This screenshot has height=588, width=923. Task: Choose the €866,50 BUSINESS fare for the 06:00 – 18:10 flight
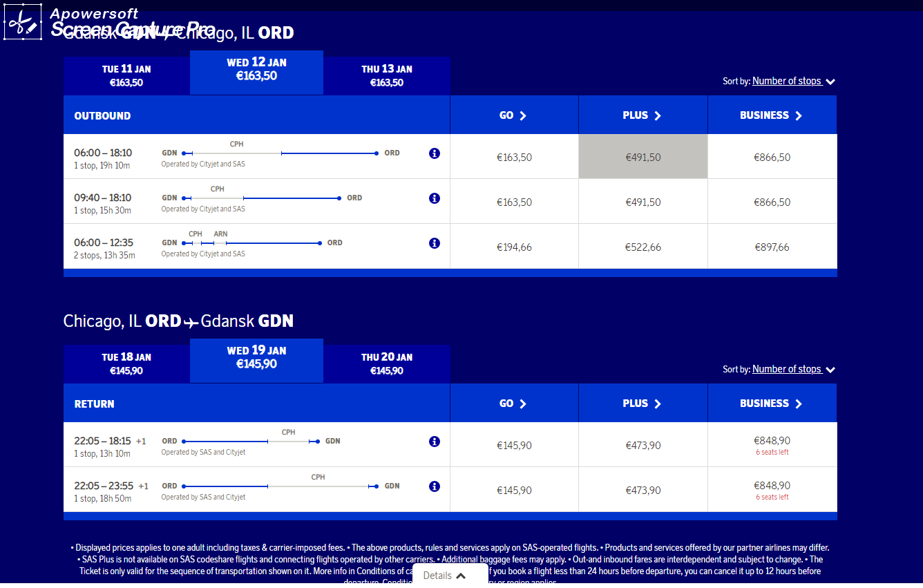[x=772, y=157]
